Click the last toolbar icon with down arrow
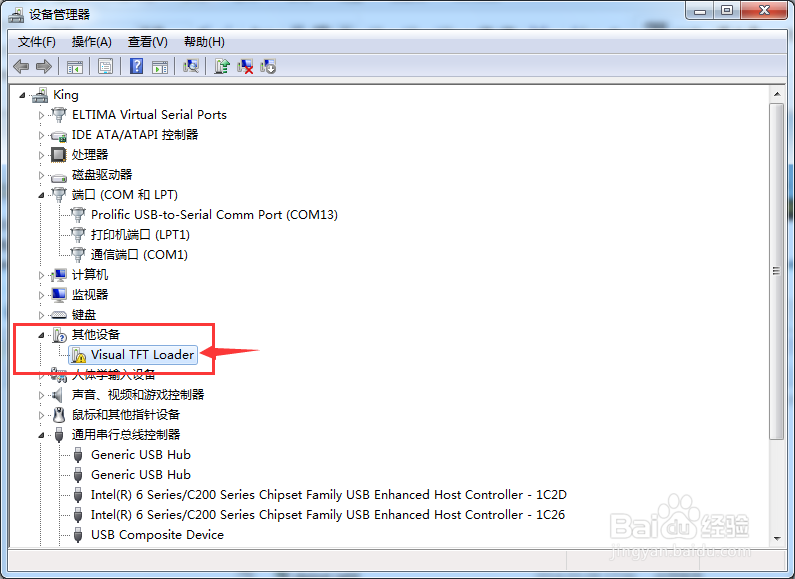The width and height of the screenshot is (795, 579). tap(268, 66)
